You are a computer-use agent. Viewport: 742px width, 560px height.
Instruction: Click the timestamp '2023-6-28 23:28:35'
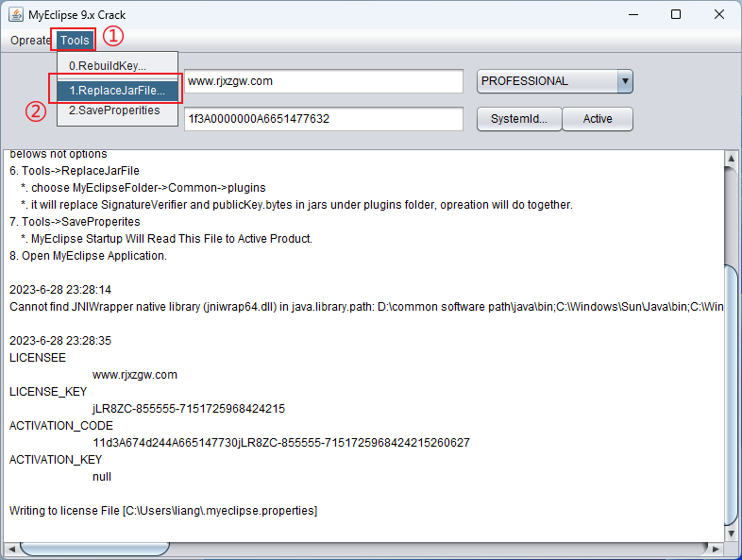click(x=60, y=341)
